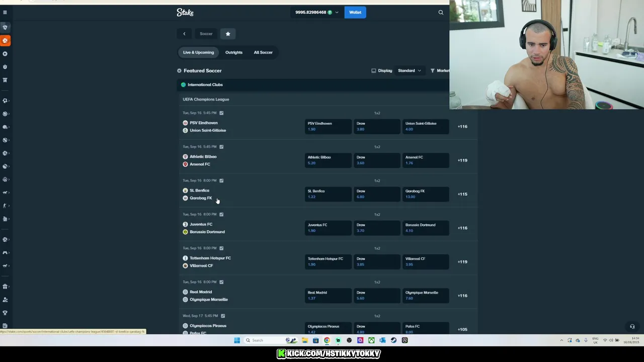Open the Wallet
Screen dimensions: 644x362
pyautogui.click(x=355, y=13)
